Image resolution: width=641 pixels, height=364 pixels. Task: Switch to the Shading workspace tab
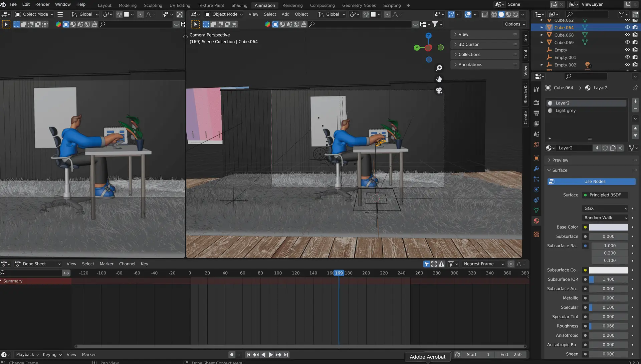coord(239,5)
